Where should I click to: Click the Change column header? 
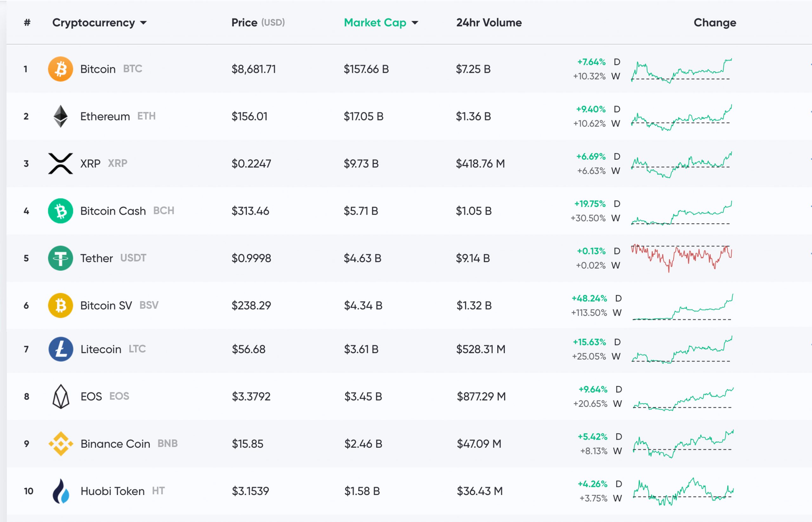(x=715, y=23)
